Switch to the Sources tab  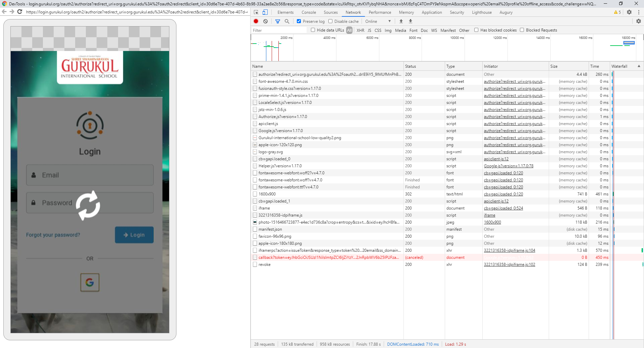click(x=331, y=12)
